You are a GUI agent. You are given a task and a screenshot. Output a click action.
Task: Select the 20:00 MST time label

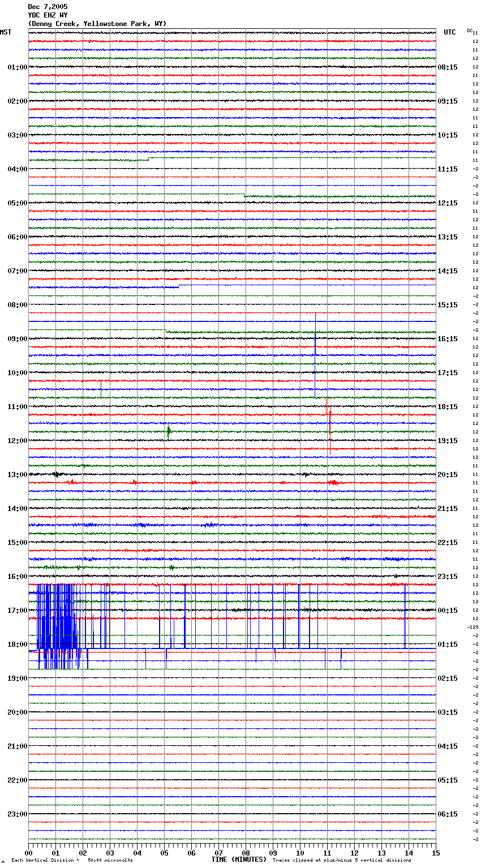18,712
